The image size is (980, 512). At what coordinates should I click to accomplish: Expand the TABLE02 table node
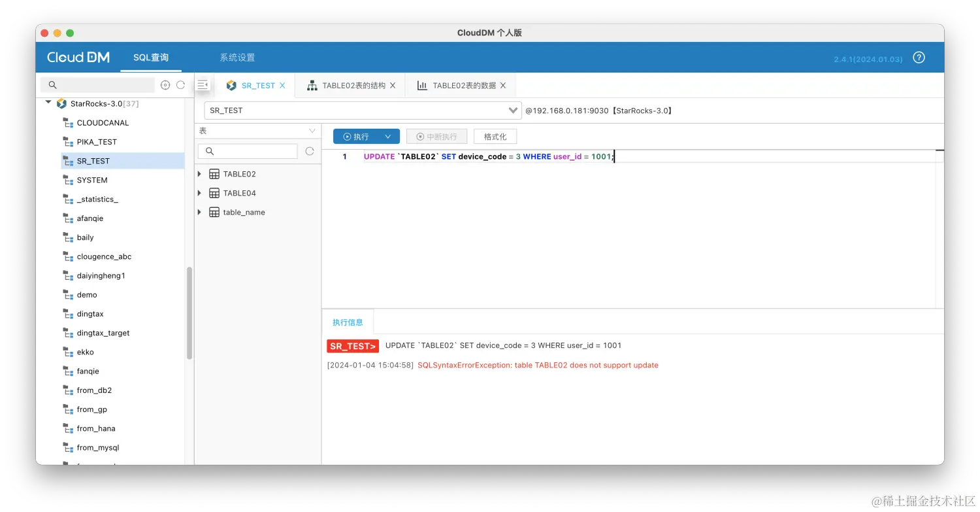click(200, 174)
